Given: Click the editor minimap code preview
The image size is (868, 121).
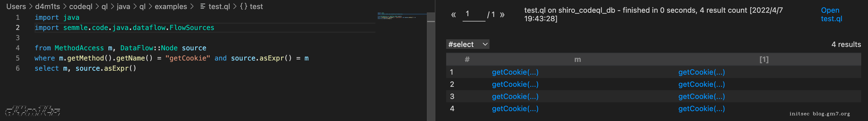Looking at the screenshot, I should tap(401, 16).
